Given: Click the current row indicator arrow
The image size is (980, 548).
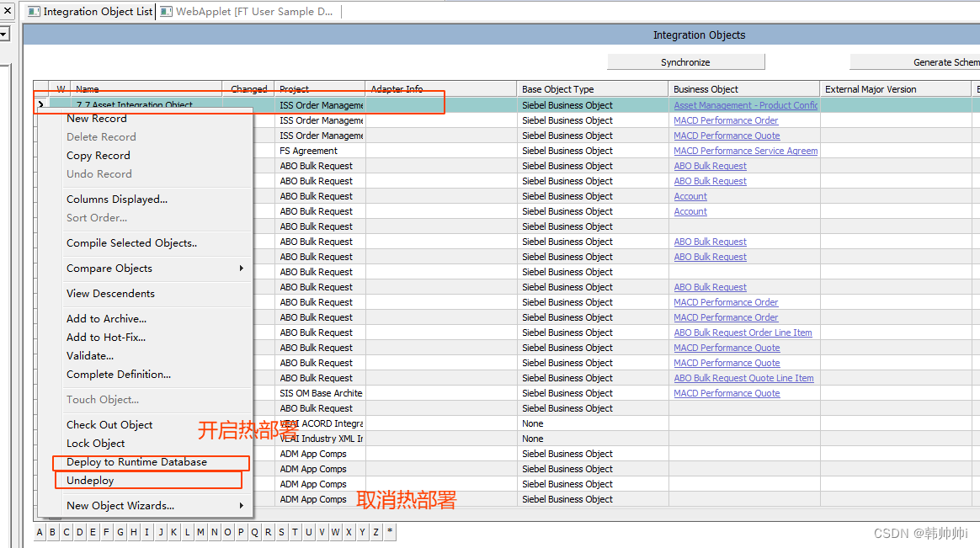Looking at the screenshot, I should pyautogui.click(x=40, y=104).
